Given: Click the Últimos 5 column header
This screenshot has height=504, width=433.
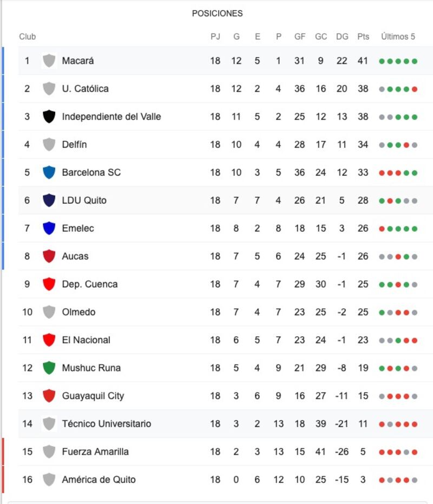Looking at the screenshot, I should click(x=398, y=36).
